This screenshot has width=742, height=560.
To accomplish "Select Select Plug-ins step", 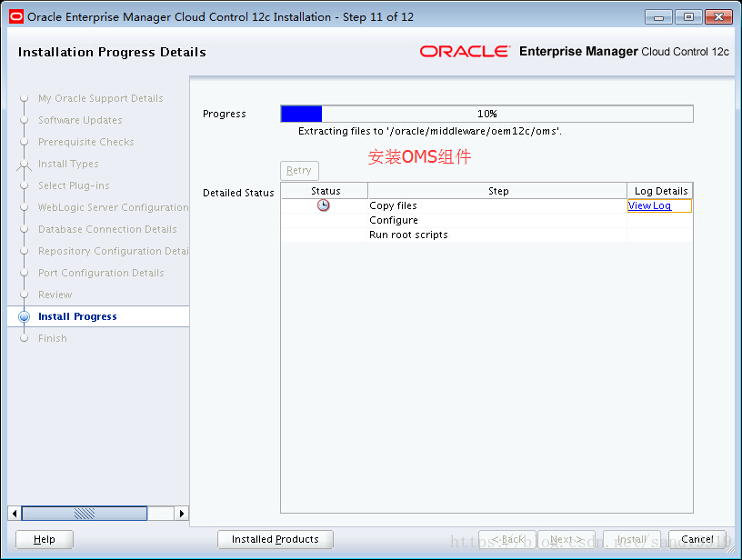I will [74, 185].
